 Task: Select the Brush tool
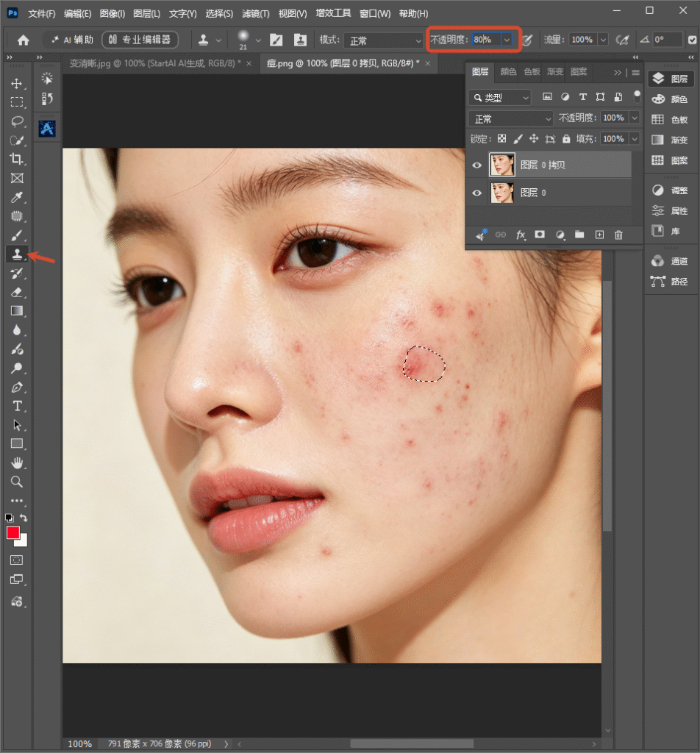click(x=17, y=235)
